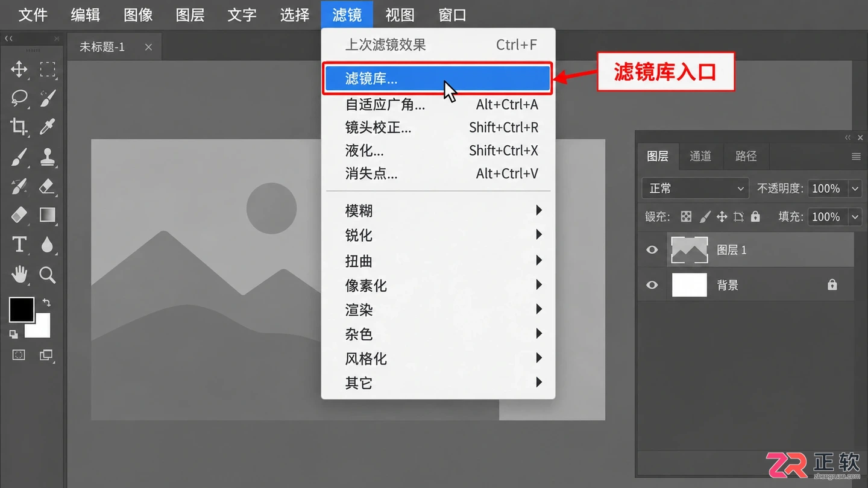The image size is (868, 488).
Task: Choose 液化... menu entry
Action: (438, 150)
